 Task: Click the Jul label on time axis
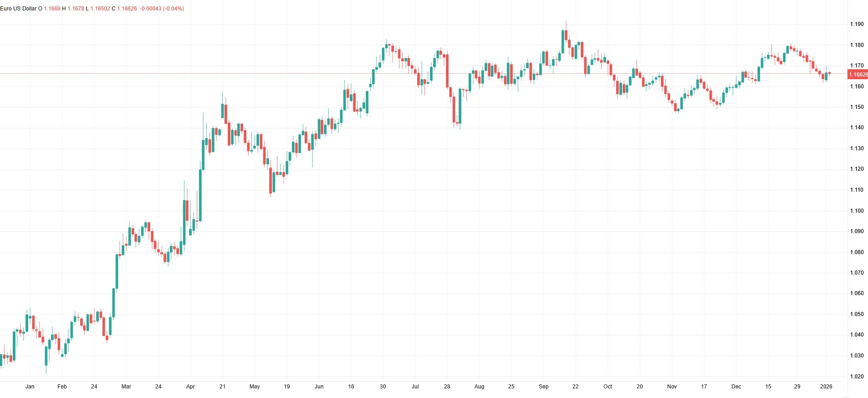point(415,387)
